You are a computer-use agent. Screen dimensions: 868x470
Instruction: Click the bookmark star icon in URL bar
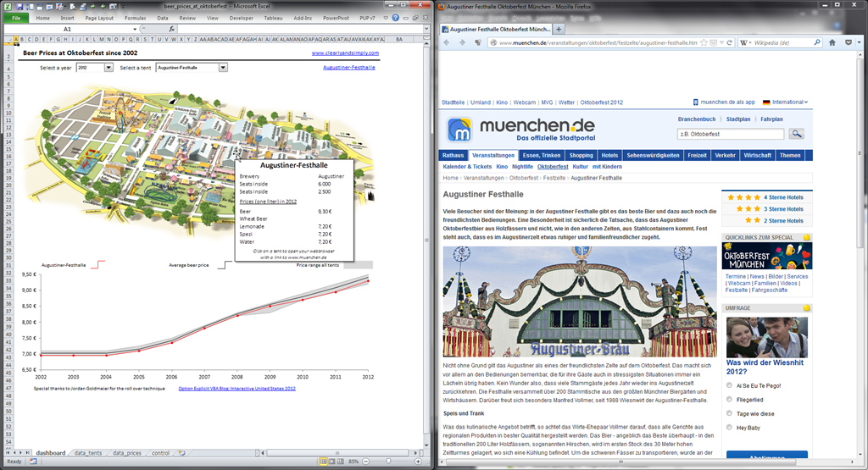pos(704,42)
